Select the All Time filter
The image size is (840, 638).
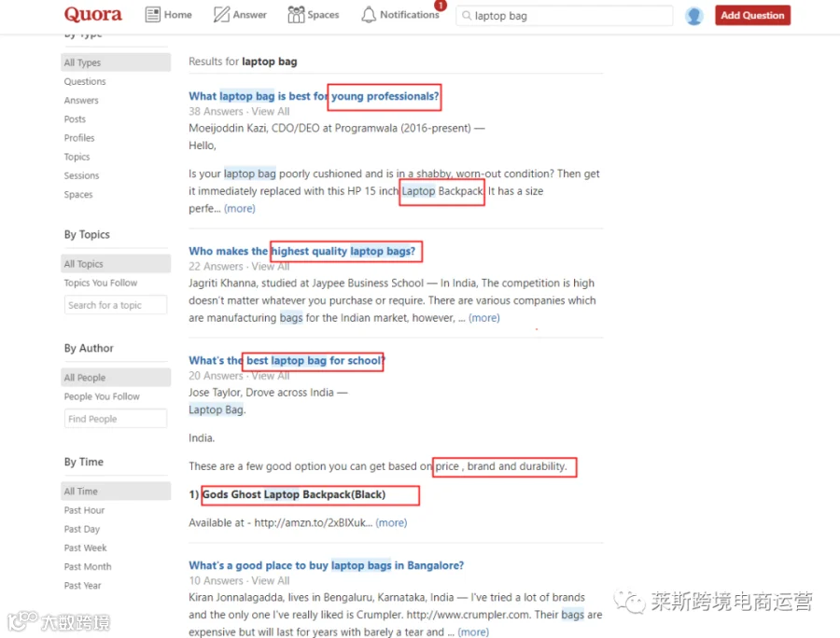pyautogui.click(x=116, y=492)
